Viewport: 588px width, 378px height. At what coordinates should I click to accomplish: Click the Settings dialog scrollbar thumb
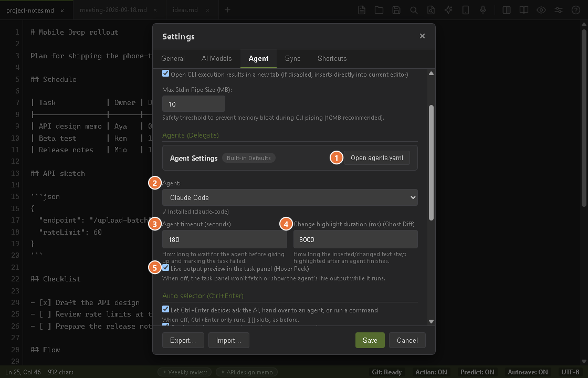(431, 163)
